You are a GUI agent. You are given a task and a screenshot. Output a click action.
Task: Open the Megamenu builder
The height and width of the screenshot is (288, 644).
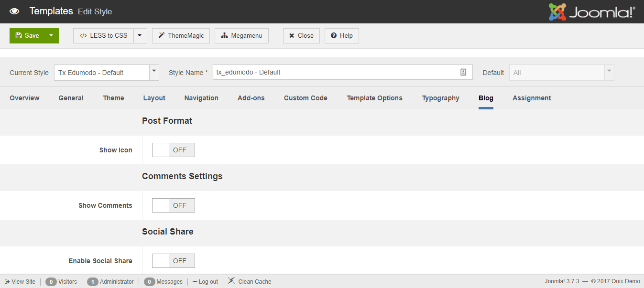point(241,35)
